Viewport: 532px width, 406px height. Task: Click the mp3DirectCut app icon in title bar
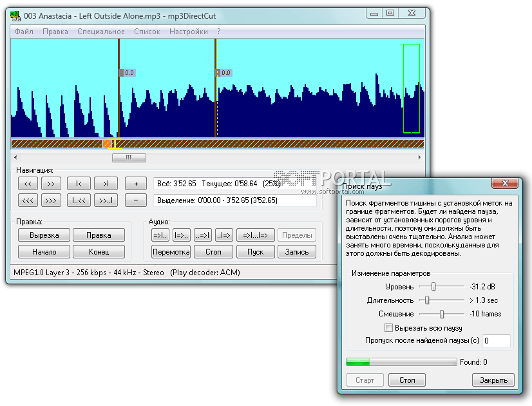pos(15,16)
